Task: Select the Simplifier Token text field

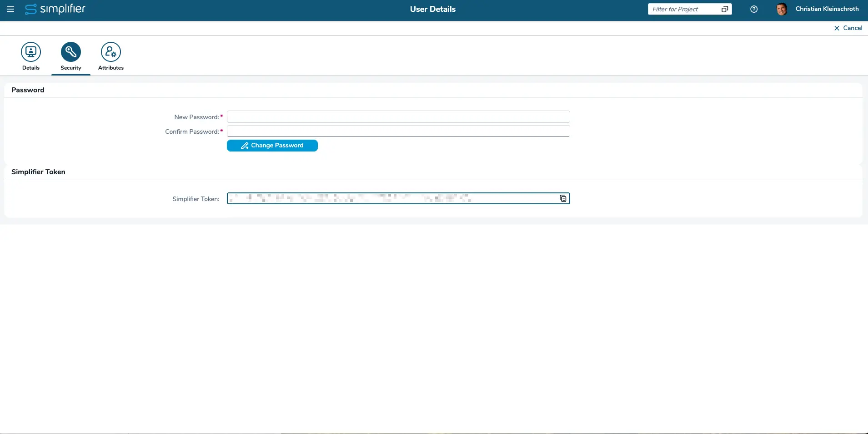Action: [x=391, y=199]
